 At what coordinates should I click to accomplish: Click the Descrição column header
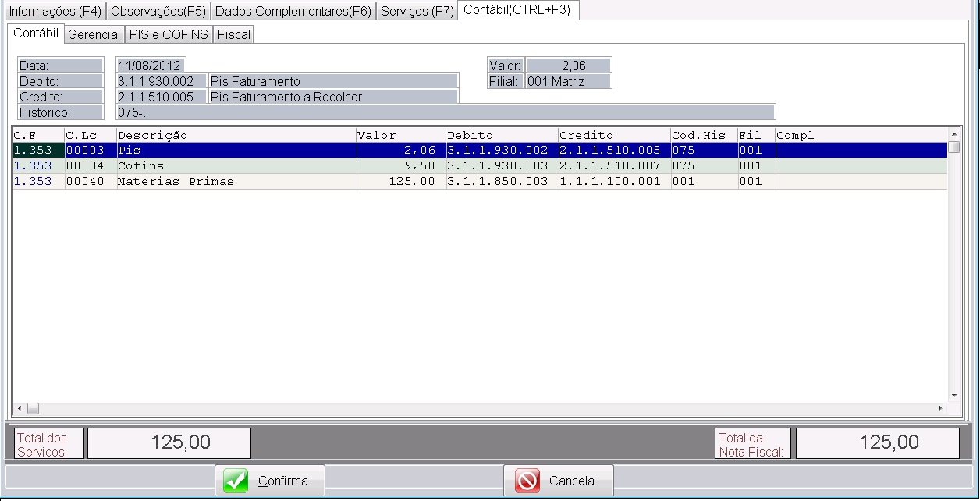pyautogui.click(x=234, y=135)
